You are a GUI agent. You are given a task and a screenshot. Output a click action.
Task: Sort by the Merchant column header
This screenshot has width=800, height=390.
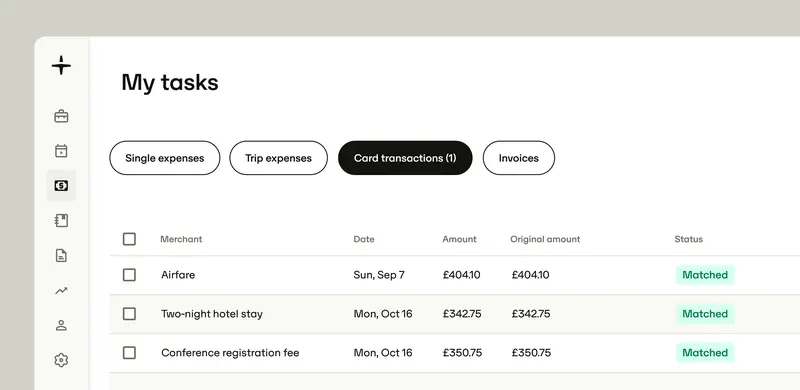tap(181, 239)
